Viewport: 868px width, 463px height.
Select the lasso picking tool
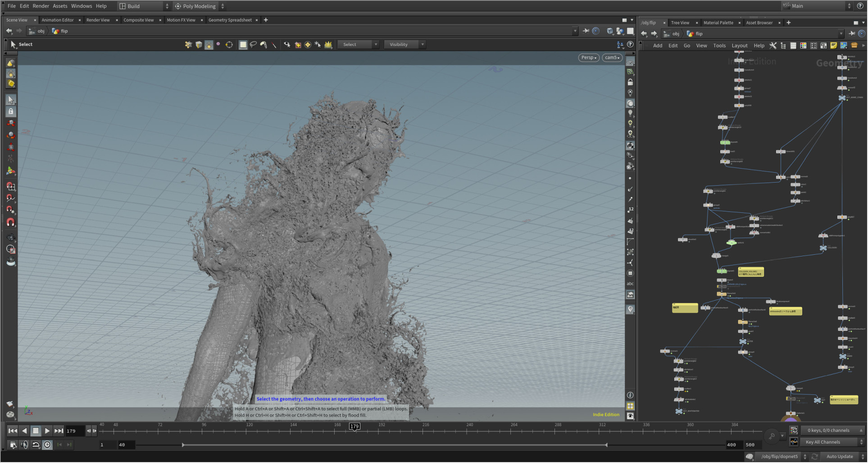(x=253, y=45)
